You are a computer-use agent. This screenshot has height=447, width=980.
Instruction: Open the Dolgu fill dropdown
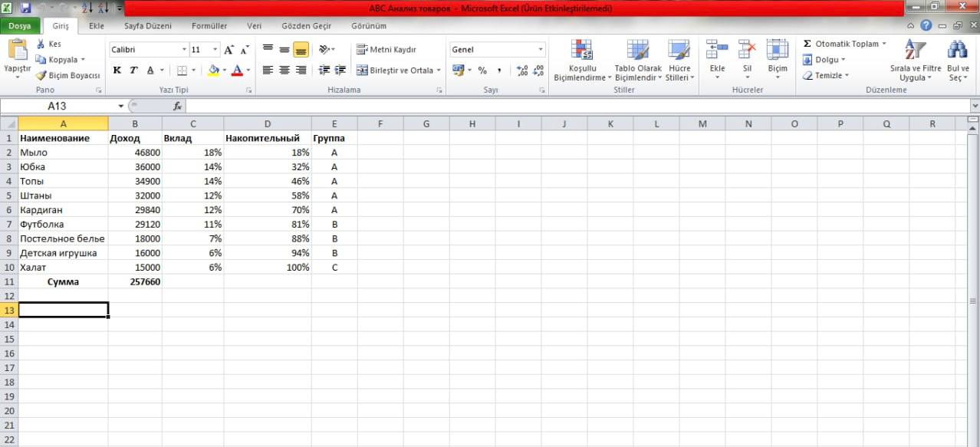point(824,60)
